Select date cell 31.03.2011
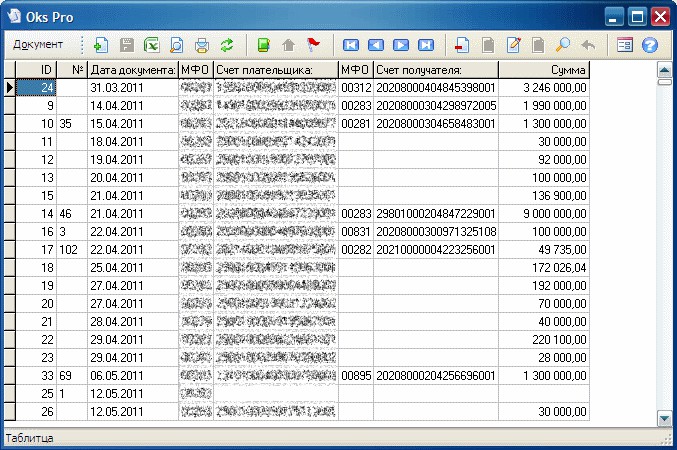Screen dimensions: 677x450 click(x=133, y=88)
